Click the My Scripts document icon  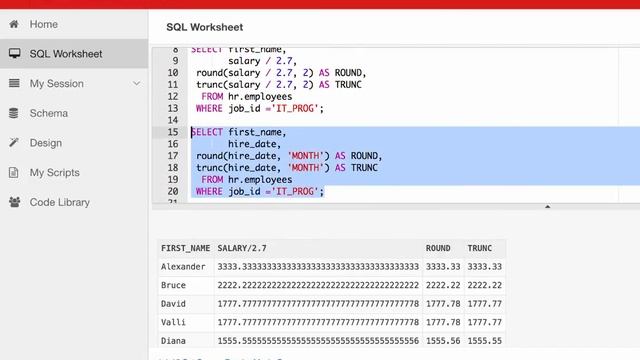13,172
